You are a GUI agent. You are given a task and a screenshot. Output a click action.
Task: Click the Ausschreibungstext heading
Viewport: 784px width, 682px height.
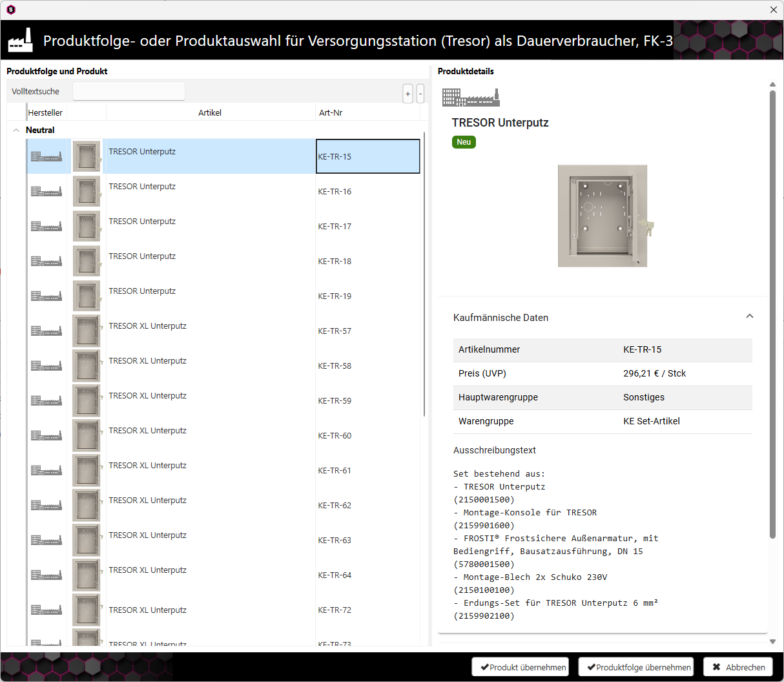pos(495,450)
